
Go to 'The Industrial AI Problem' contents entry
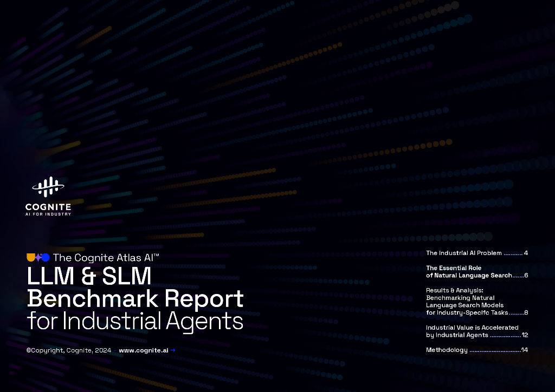point(477,253)
